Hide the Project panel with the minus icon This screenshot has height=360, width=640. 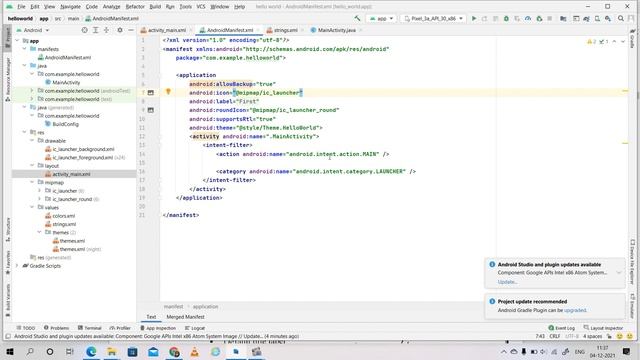(131, 30)
